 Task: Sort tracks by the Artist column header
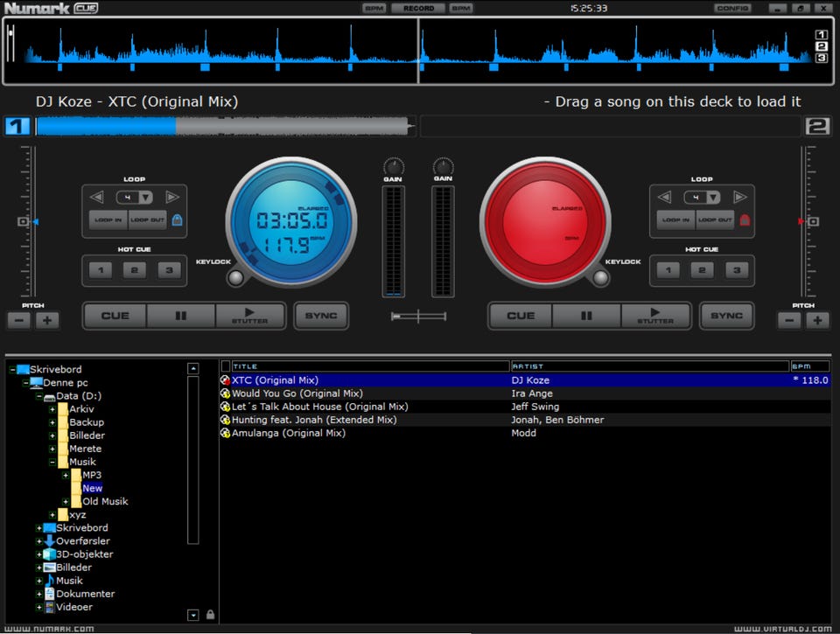tap(650, 366)
